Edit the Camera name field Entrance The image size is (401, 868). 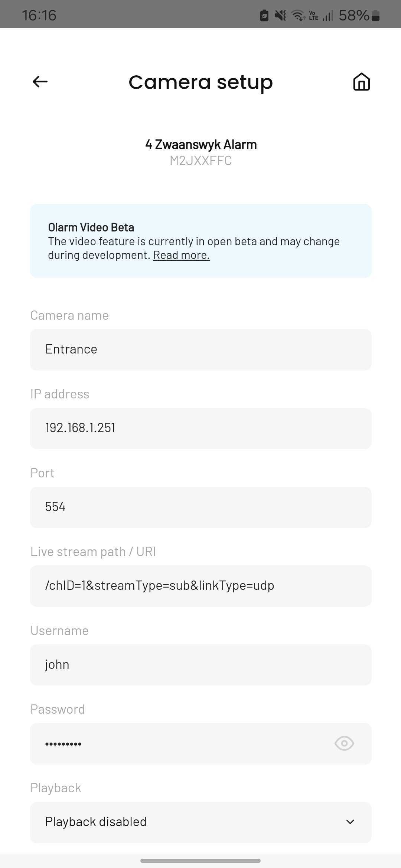point(201,349)
